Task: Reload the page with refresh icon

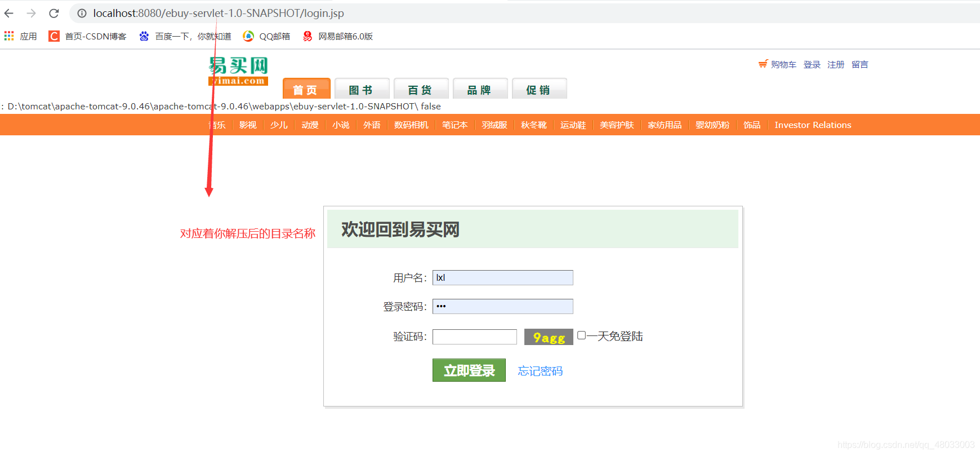Action: coord(54,13)
